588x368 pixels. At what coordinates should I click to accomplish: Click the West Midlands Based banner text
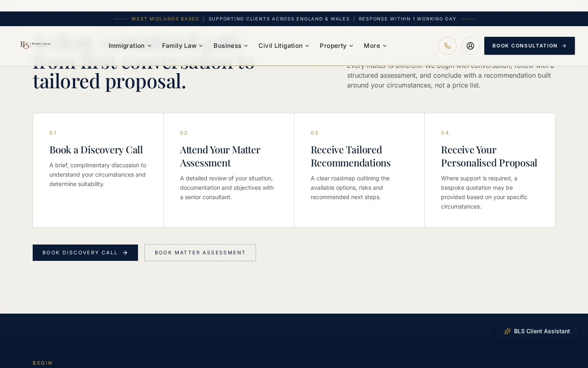point(165,19)
